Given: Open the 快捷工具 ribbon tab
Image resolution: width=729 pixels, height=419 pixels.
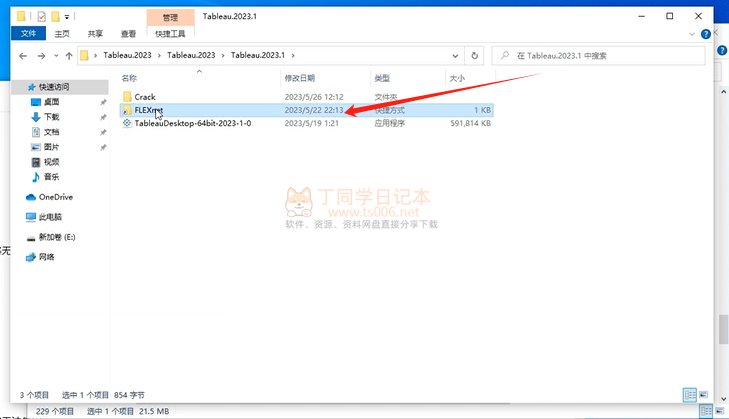Looking at the screenshot, I should tap(170, 33).
